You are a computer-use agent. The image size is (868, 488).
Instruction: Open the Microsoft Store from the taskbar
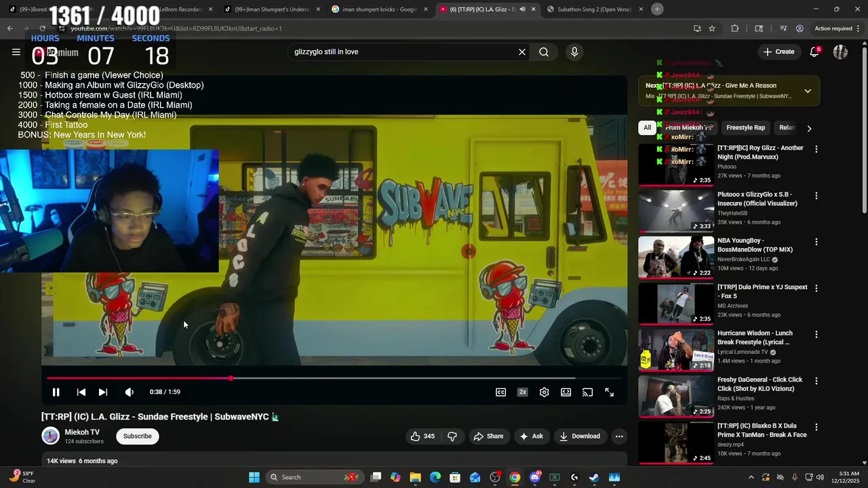pos(455,477)
